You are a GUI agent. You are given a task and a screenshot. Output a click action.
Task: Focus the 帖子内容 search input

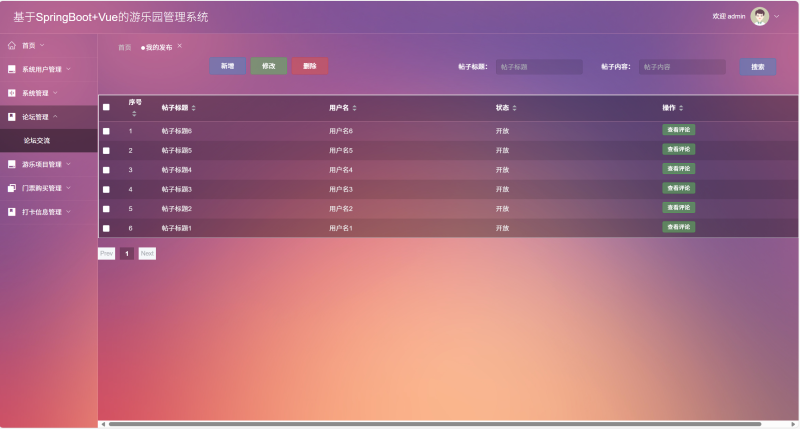[682, 67]
